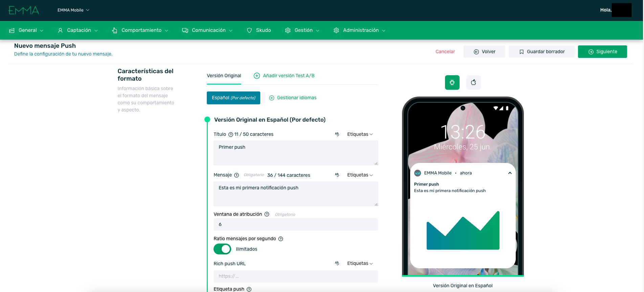Click the Guardar borrador bookmark icon
The height and width of the screenshot is (292, 644).
[521, 52]
